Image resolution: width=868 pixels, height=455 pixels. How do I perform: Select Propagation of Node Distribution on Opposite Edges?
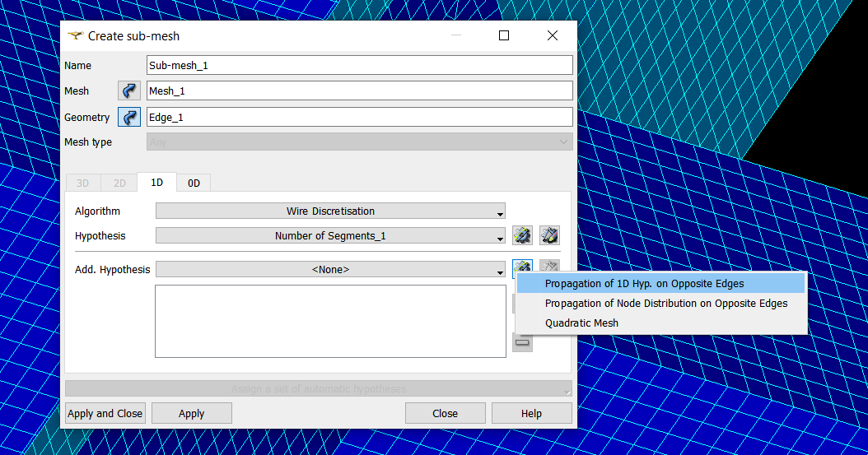665,304
